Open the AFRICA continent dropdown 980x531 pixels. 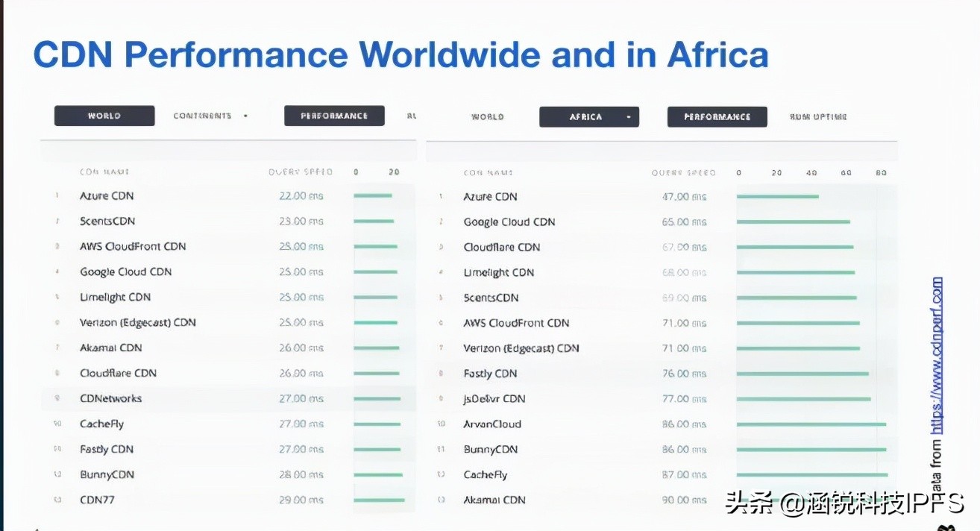[589, 117]
